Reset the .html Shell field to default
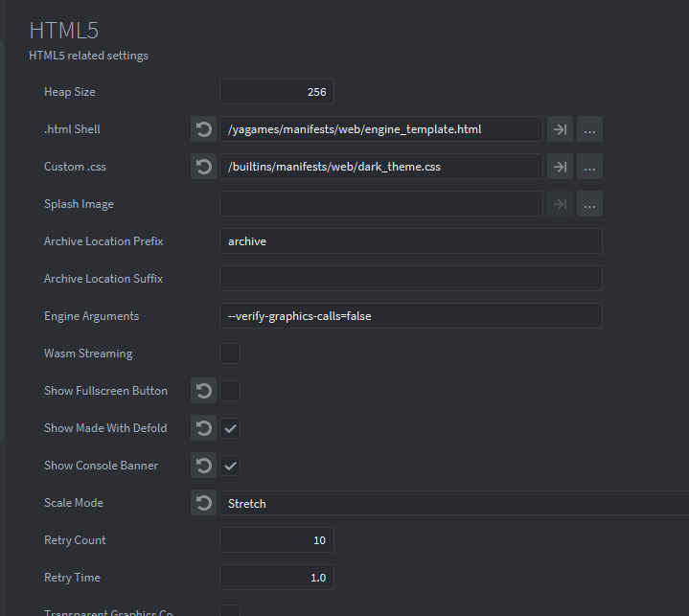This screenshot has width=689, height=616. point(203,129)
